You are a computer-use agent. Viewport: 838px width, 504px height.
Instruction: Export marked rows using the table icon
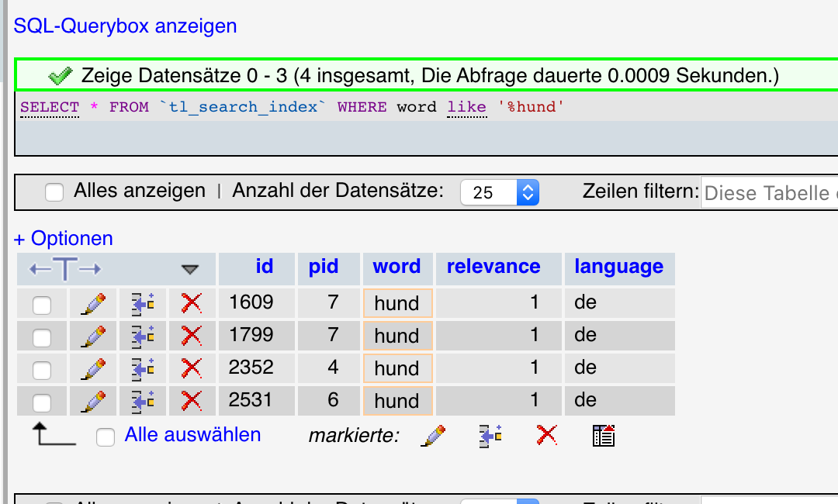[x=602, y=434]
